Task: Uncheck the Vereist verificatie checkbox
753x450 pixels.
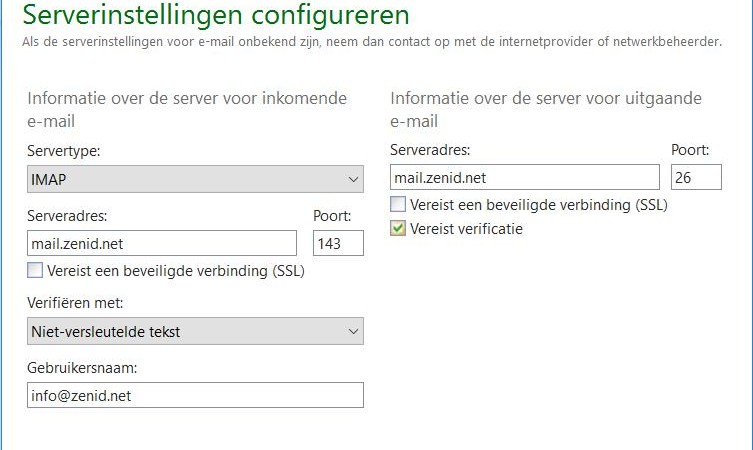Action: [398, 228]
